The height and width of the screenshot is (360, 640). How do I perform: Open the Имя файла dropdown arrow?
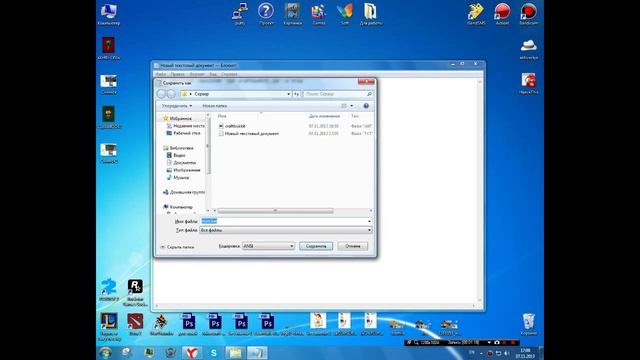coord(369,221)
